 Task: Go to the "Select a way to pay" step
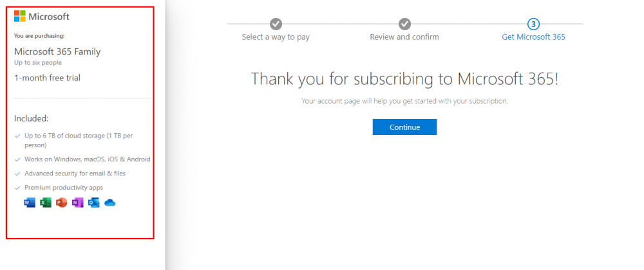pos(276,37)
